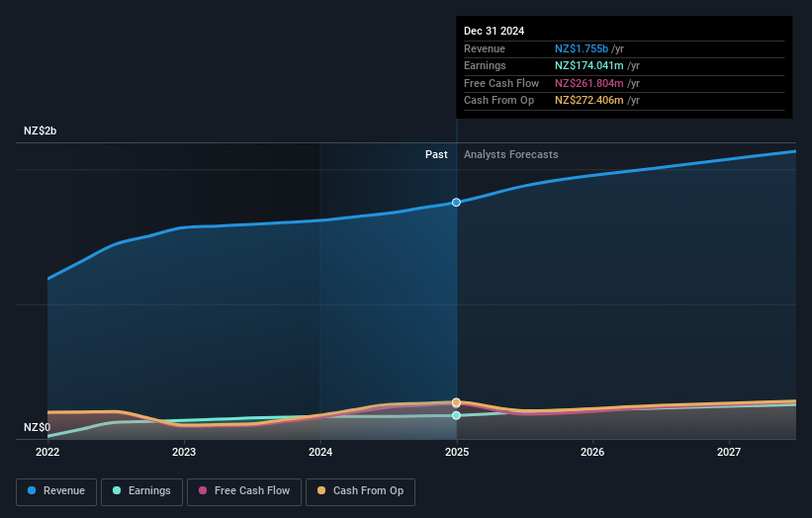Click the tooltip Free Cash Flow row label
The image size is (812, 518).
tap(501, 83)
